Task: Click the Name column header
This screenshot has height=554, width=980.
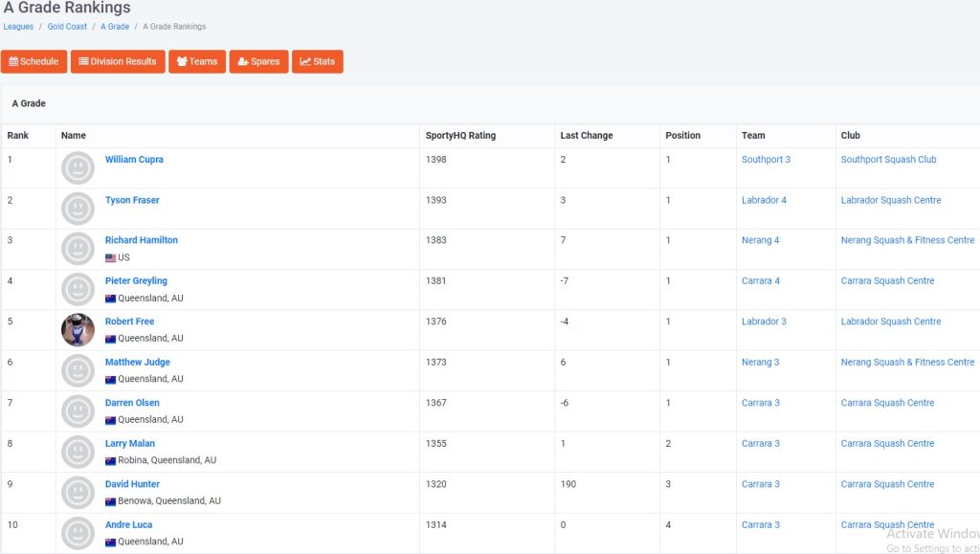Action: (x=74, y=136)
